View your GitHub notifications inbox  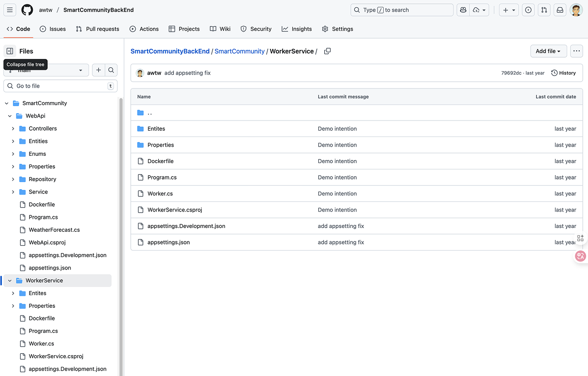click(560, 10)
